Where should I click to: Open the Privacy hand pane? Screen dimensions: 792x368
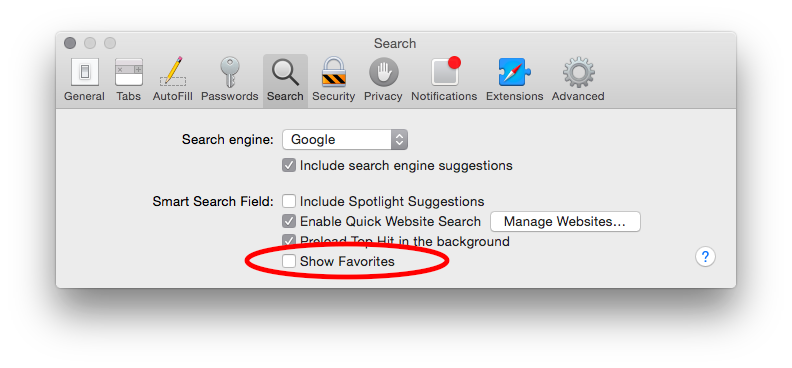point(383,80)
